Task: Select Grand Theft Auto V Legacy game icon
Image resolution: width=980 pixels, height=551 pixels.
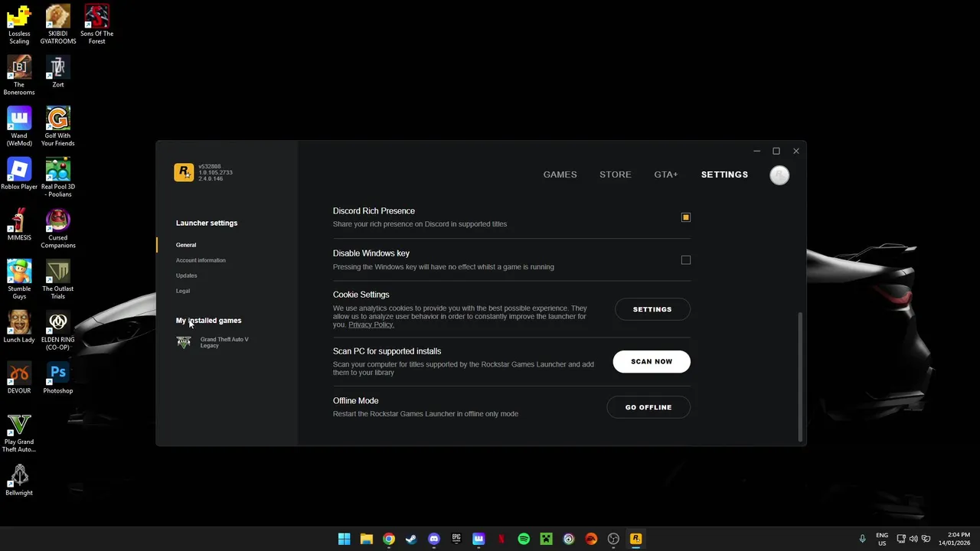Action: click(184, 342)
